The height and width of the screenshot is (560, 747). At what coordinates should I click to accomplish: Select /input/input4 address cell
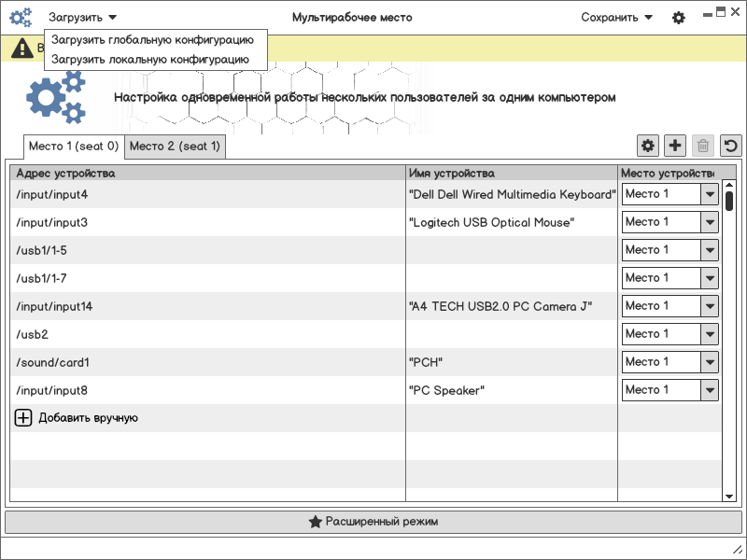(x=207, y=194)
